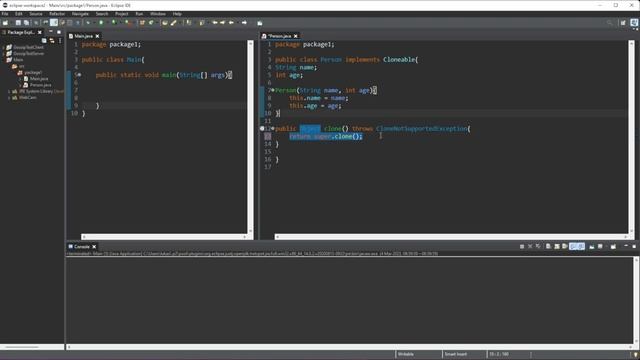Image resolution: width=640 pixels, height=360 pixels.
Task: Click the New file toolbar icon
Action: [5, 23]
